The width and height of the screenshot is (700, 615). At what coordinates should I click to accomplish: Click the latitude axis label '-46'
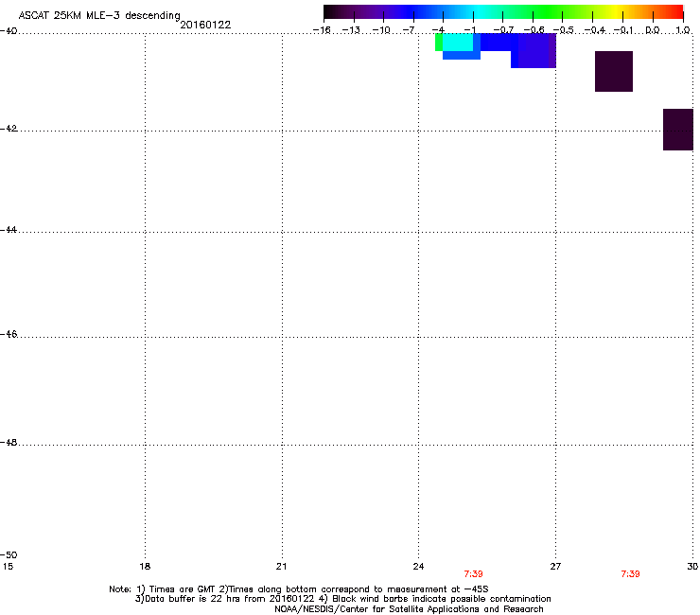point(9,334)
